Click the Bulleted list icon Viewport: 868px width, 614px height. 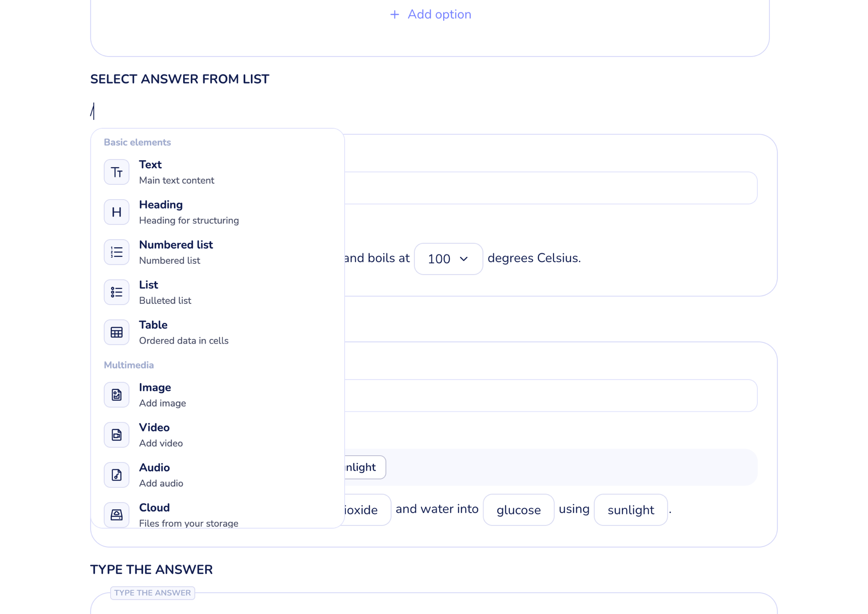(116, 292)
